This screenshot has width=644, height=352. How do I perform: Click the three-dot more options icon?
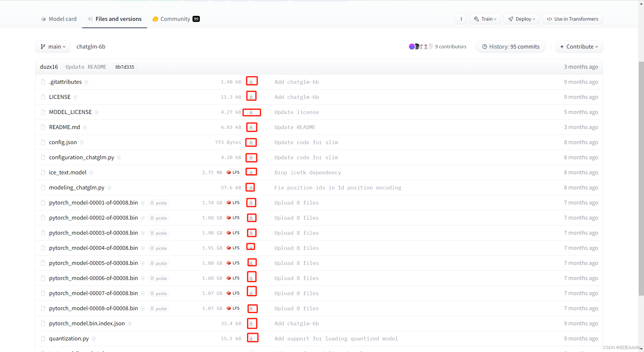(461, 19)
